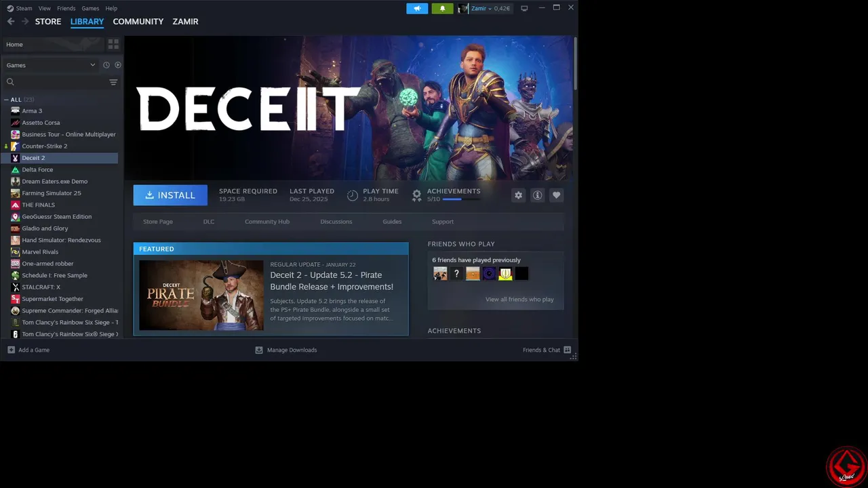Screen dimensions: 868x488
Task: Click the Marvel Rivals game icon
Action: click(15, 251)
